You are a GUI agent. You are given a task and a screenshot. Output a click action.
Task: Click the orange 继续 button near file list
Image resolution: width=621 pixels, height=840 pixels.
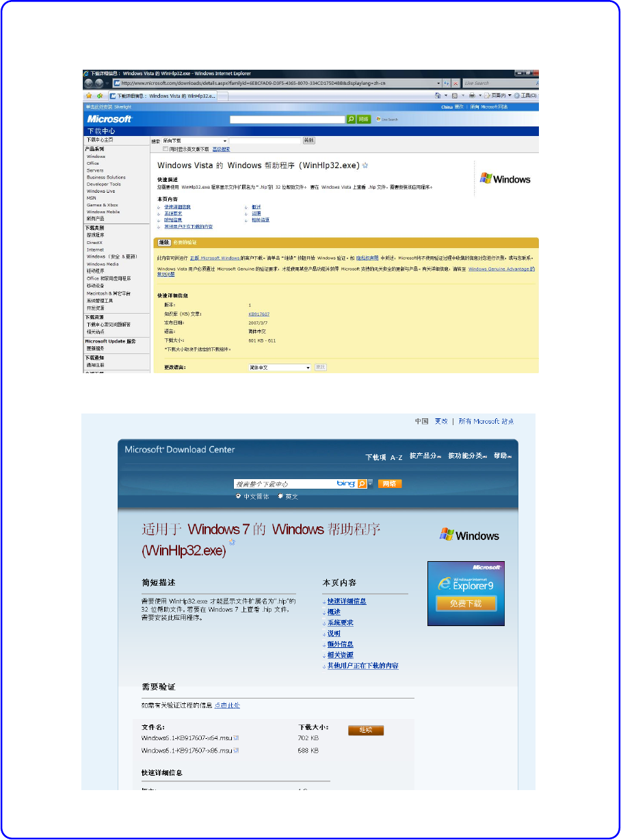coord(366,730)
